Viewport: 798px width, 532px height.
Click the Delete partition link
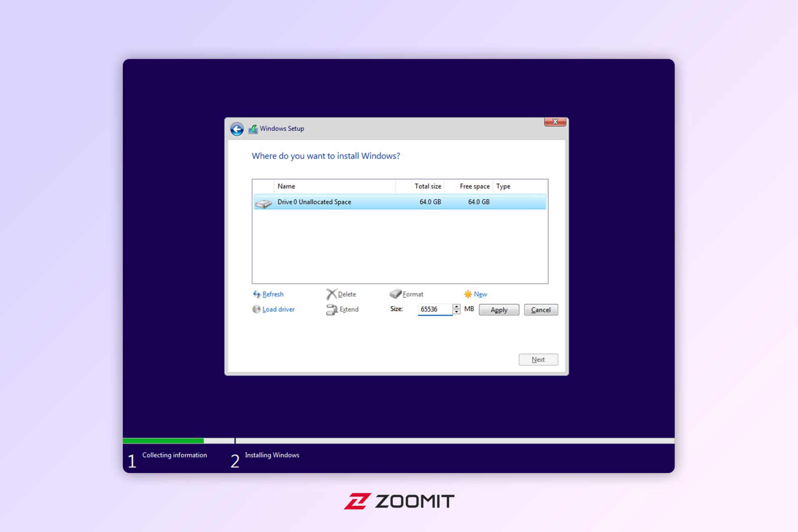pyautogui.click(x=347, y=294)
